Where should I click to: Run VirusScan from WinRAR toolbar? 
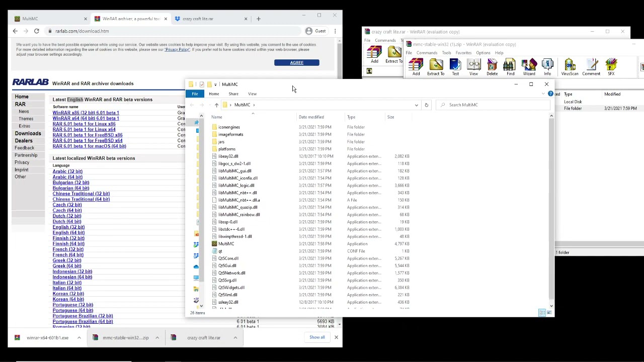point(570,67)
